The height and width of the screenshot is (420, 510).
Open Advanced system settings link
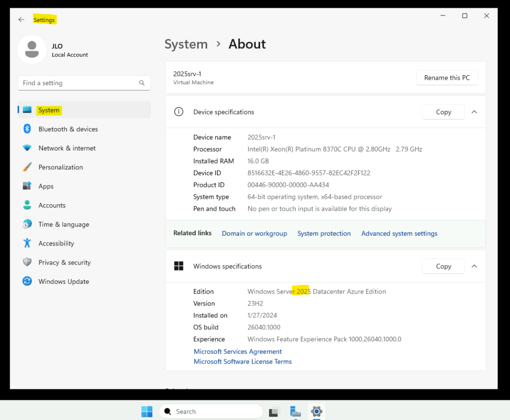(x=399, y=233)
